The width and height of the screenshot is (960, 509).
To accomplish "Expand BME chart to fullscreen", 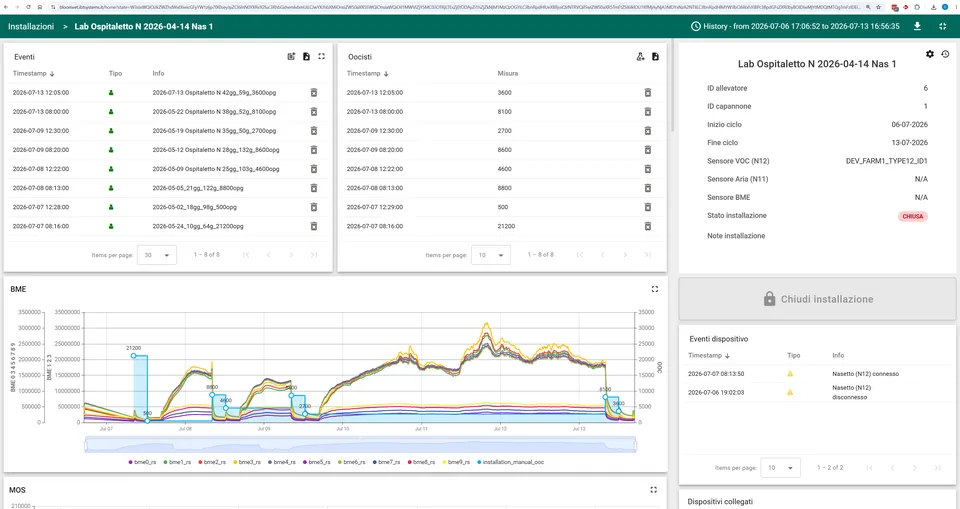I will [654, 289].
